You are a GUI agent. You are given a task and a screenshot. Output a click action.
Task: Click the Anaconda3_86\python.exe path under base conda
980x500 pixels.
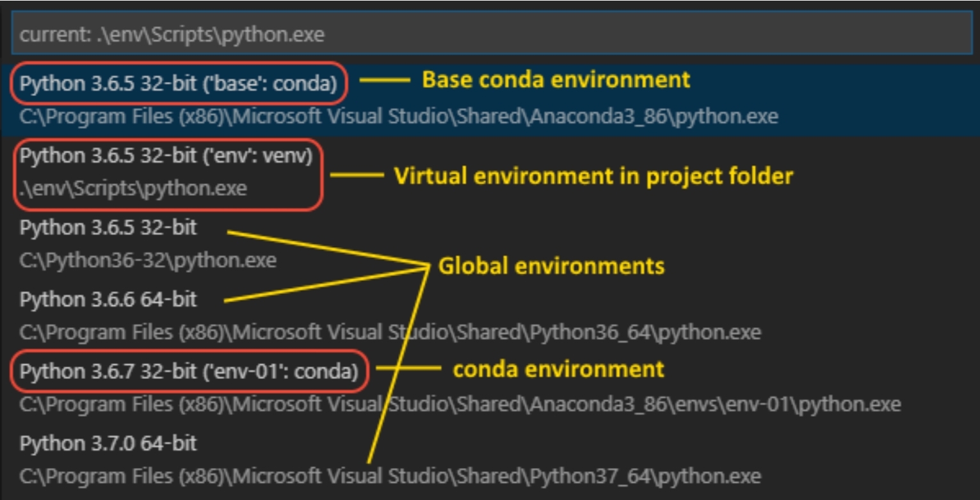399,117
